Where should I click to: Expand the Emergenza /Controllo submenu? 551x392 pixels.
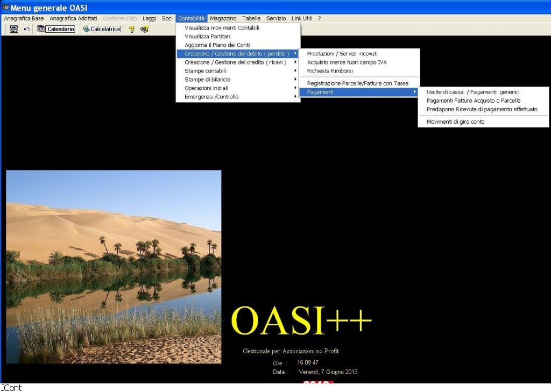coord(211,97)
